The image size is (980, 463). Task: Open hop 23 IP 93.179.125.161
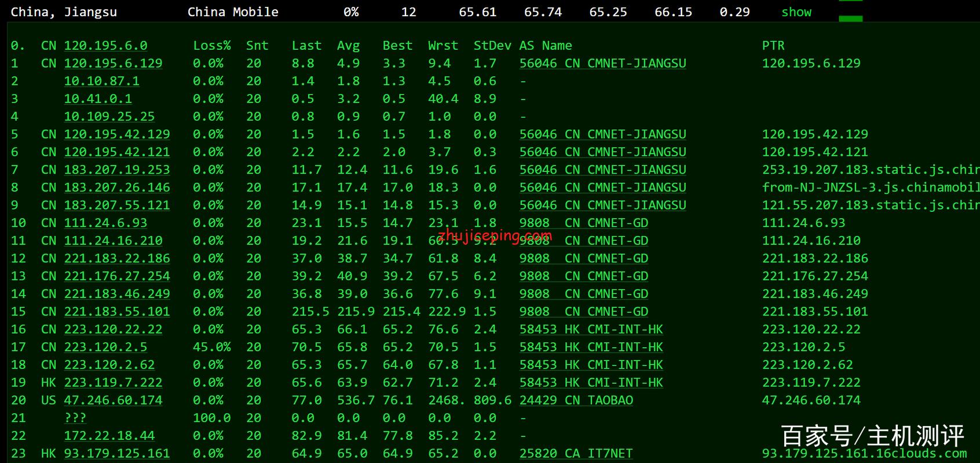(117, 454)
